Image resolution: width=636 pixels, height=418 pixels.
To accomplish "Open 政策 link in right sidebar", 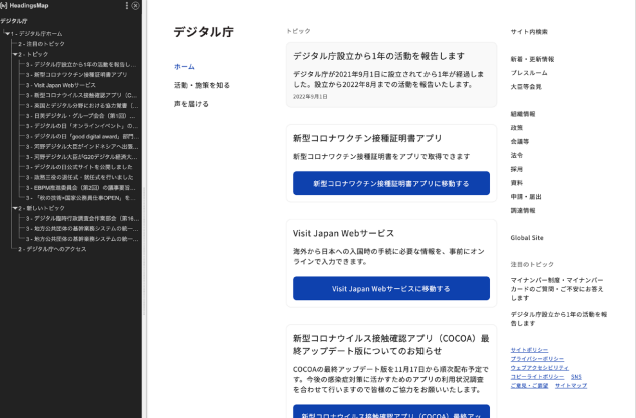I will 517,128.
